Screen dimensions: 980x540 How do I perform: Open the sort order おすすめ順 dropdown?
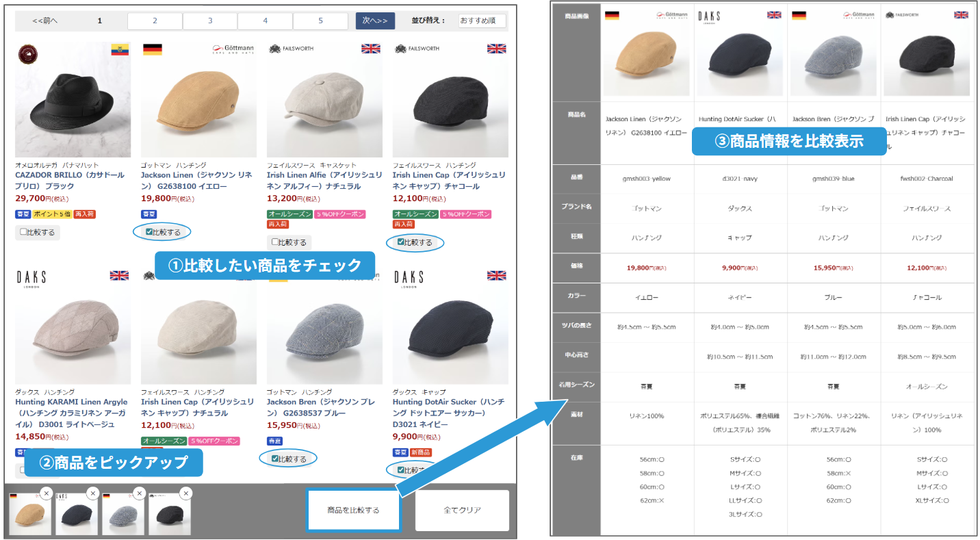click(482, 21)
